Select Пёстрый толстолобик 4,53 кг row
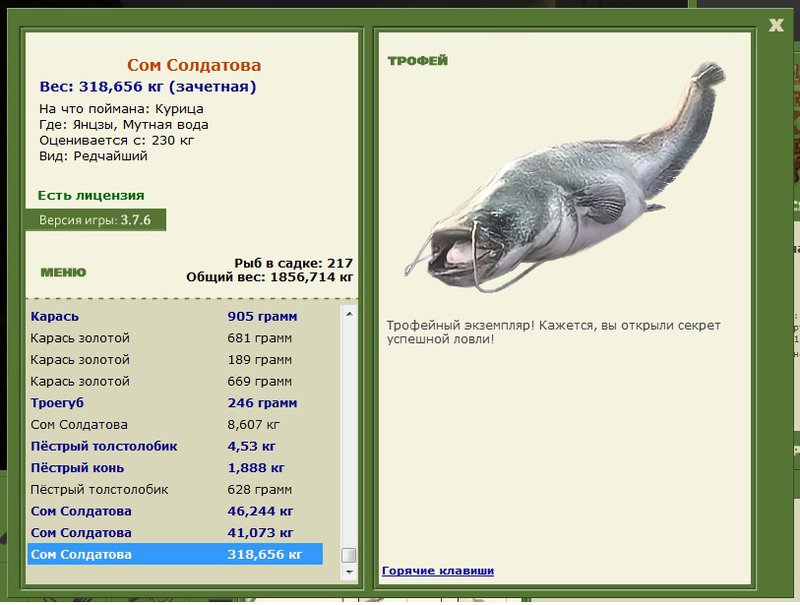This screenshot has height=605, width=800. (175, 446)
